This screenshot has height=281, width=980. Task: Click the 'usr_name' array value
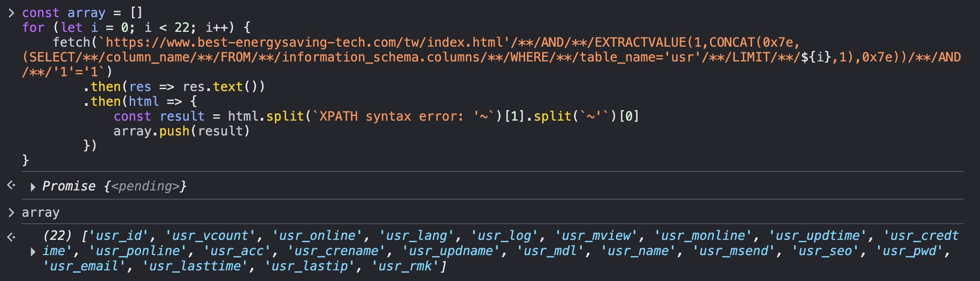click(x=638, y=250)
